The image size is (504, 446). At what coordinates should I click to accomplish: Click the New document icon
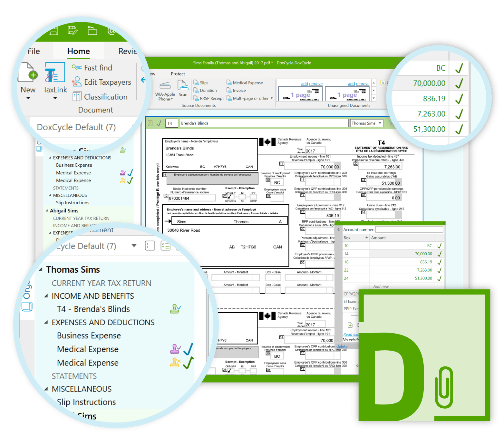tap(28, 72)
